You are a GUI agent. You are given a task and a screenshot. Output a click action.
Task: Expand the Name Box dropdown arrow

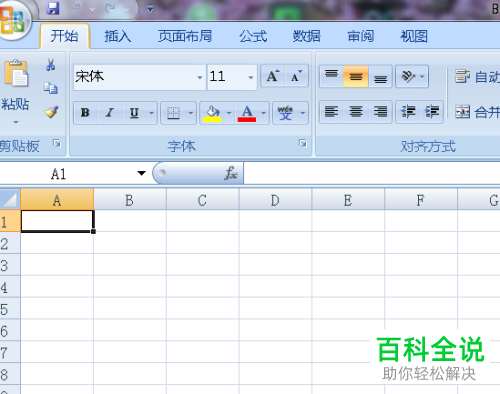142,173
